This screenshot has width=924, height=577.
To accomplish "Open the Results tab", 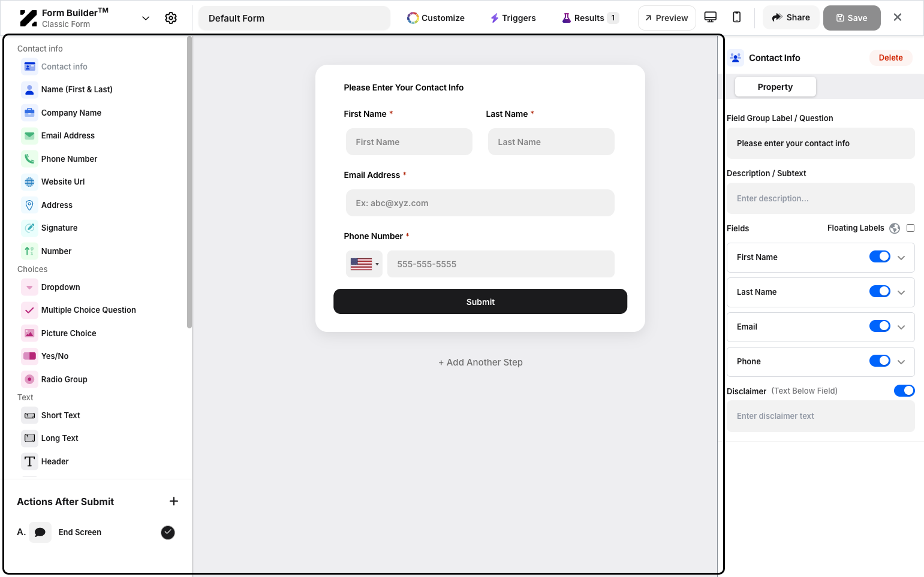I will click(590, 18).
